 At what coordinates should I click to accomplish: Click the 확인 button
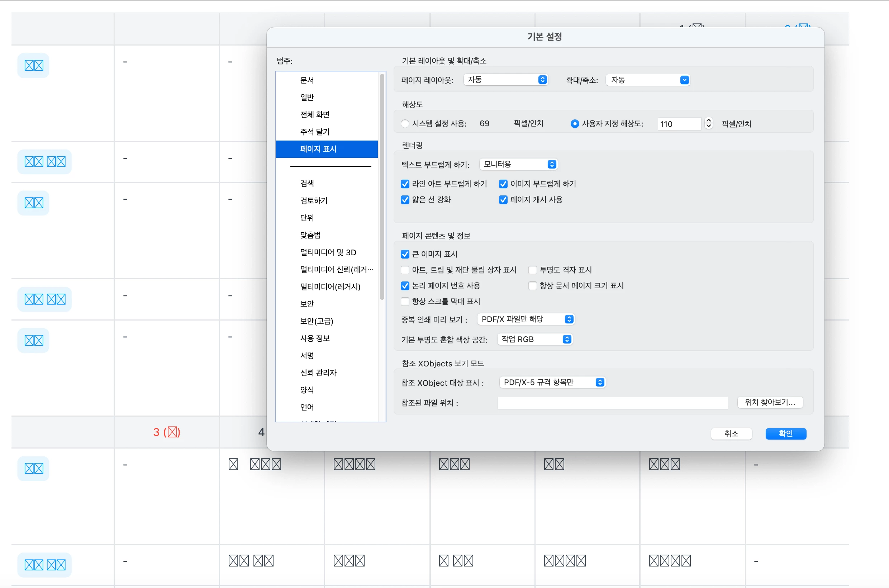tap(785, 434)
